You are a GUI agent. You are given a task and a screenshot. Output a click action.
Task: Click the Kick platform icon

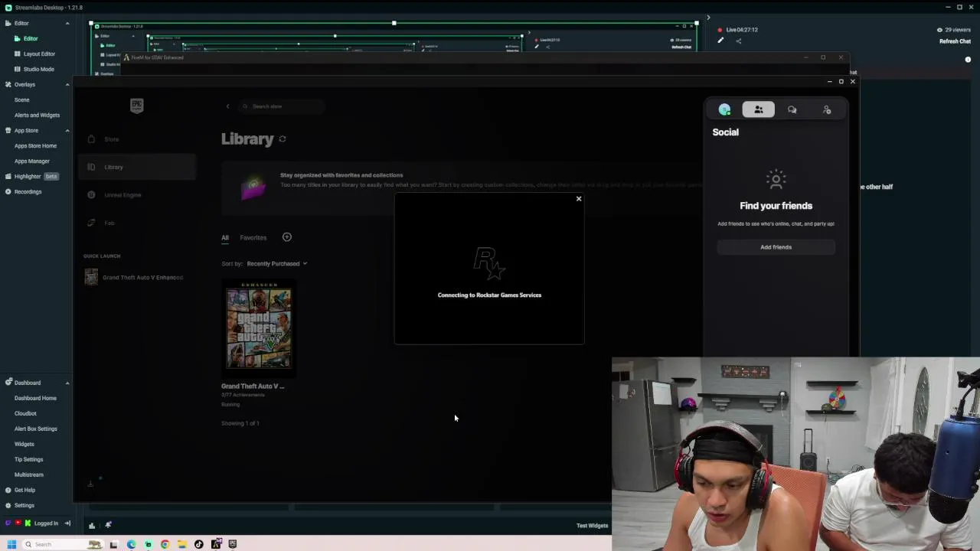coord(28,523)
